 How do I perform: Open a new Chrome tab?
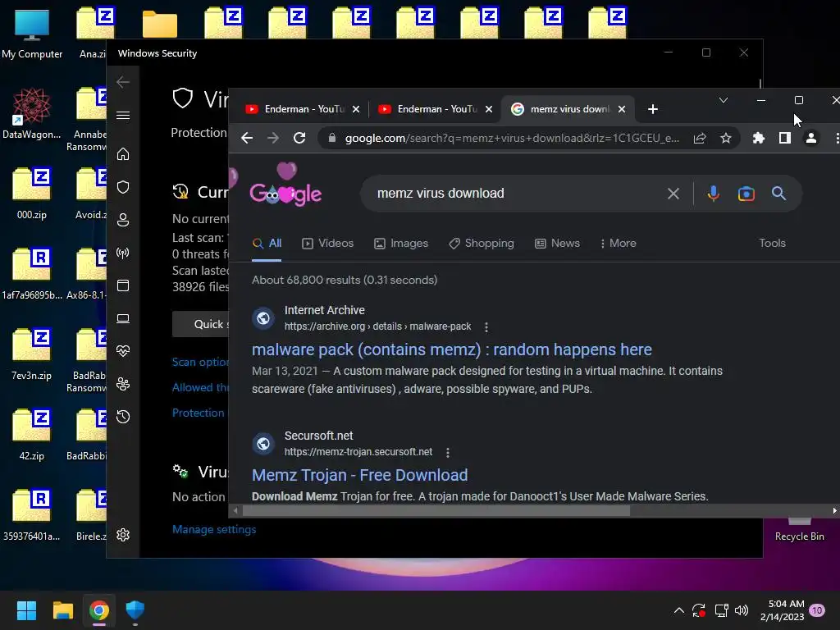tap(652, 109)
